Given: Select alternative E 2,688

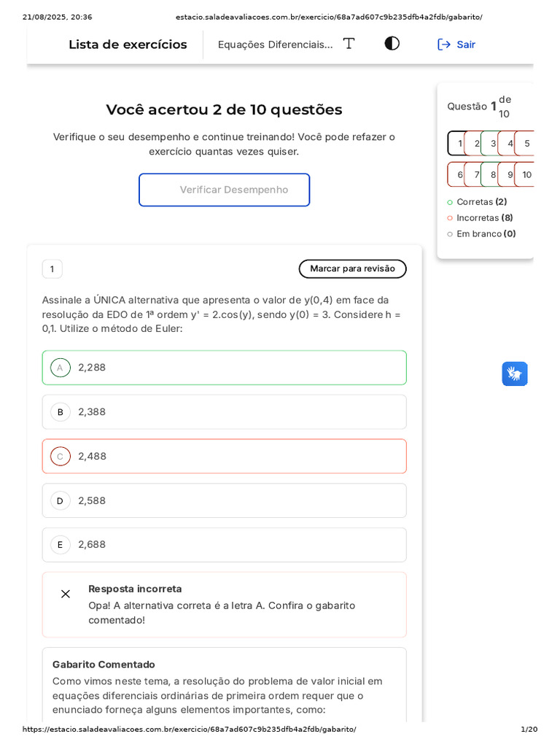Looking at the screenshot, I should 224,545.
